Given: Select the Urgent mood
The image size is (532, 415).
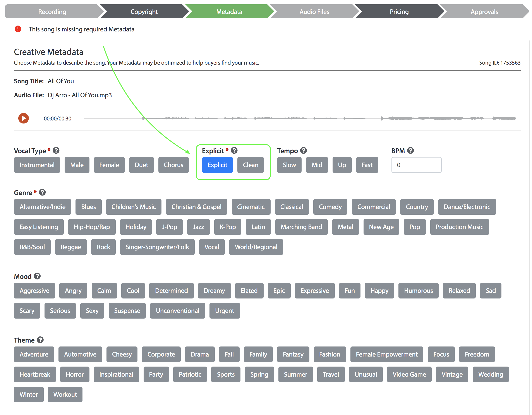Looking at the screenshot, I should tap(225, 310).
